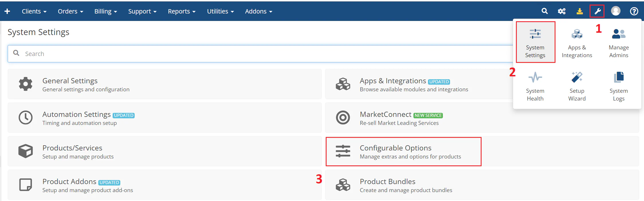Expand the Billing dropdown menu

tap(106, 11)
